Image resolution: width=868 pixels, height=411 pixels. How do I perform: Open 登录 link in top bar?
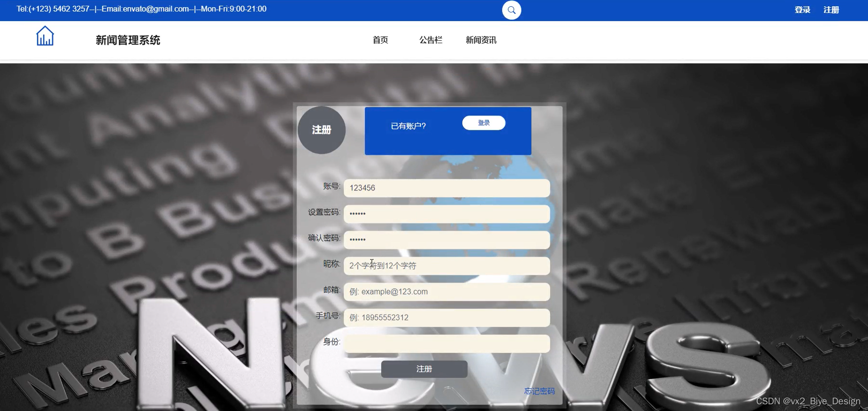802,10
